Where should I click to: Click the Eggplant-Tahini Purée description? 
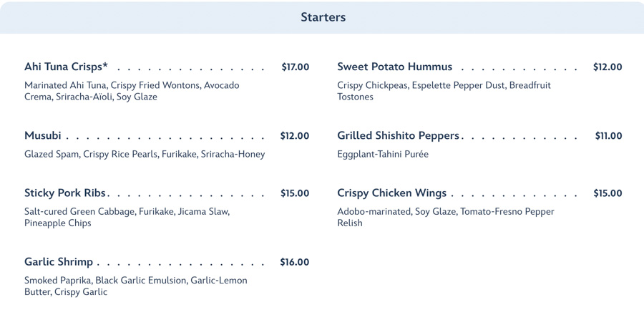pos(383,154)
